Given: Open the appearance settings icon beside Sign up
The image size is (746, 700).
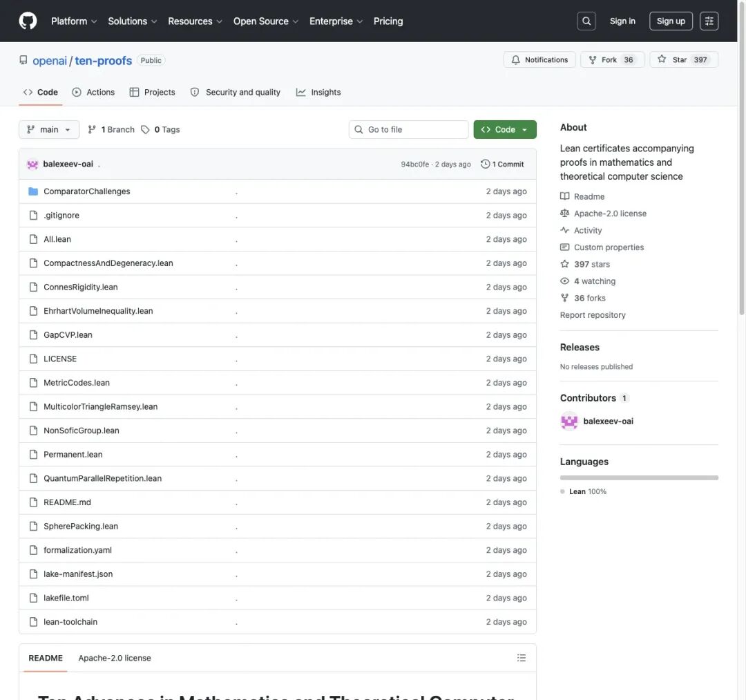Looking at the screenshot, I should pos(709,21).
